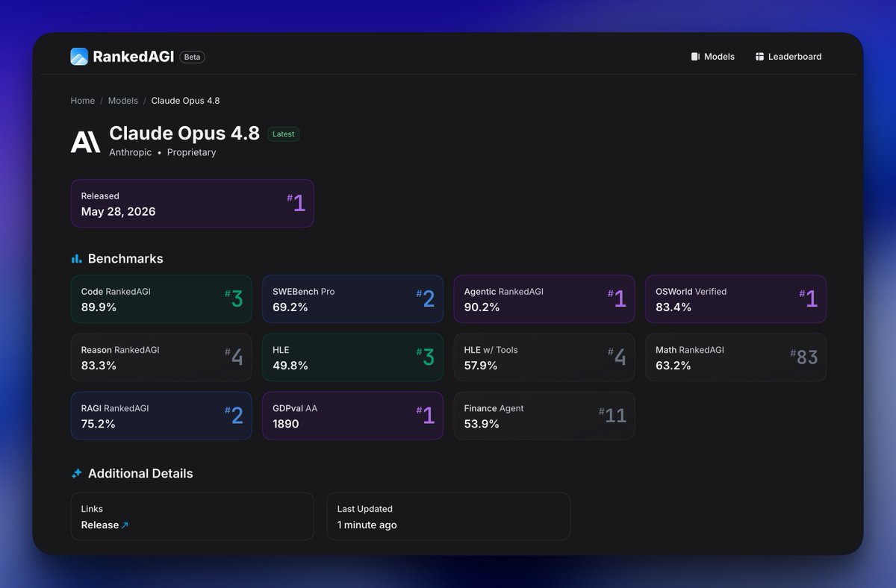896x588 pixels.
Task: Open the Leaderboard page from header
Action: click(x=788, y=57)
